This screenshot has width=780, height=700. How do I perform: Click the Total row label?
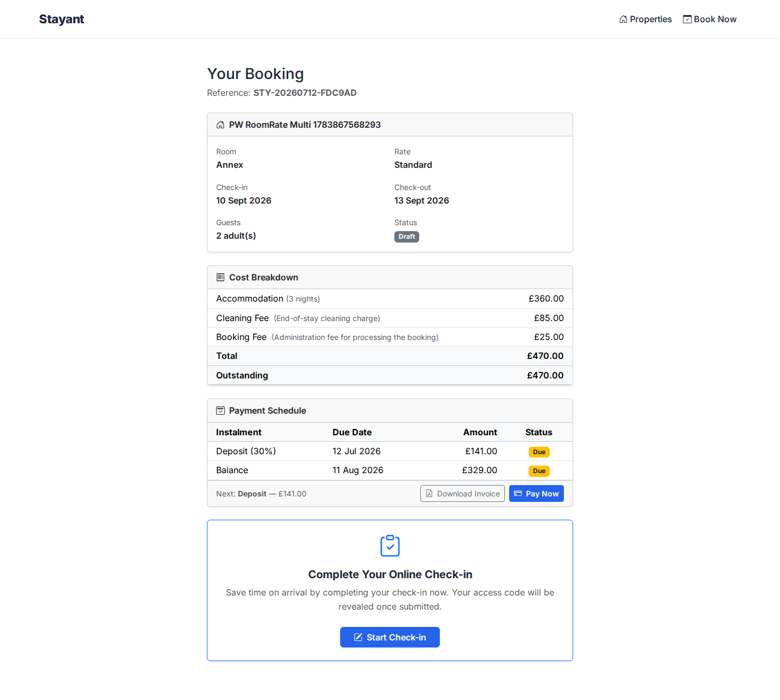(x=227, y=356)
